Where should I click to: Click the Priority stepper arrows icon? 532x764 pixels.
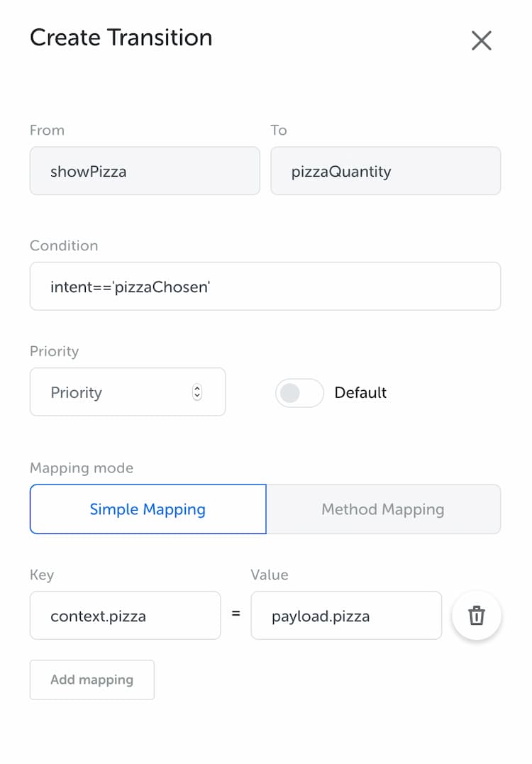tap(196, 392)
